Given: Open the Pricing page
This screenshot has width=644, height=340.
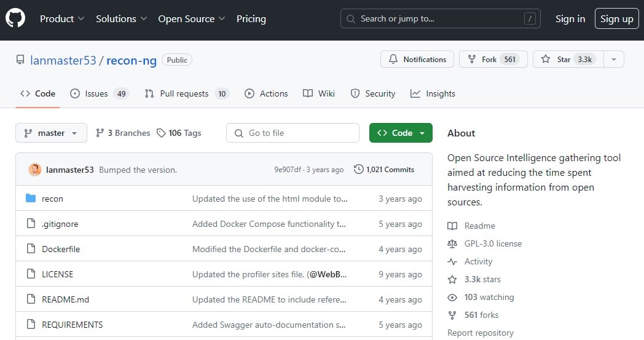Looking at the screenshot, I should 251,19.
